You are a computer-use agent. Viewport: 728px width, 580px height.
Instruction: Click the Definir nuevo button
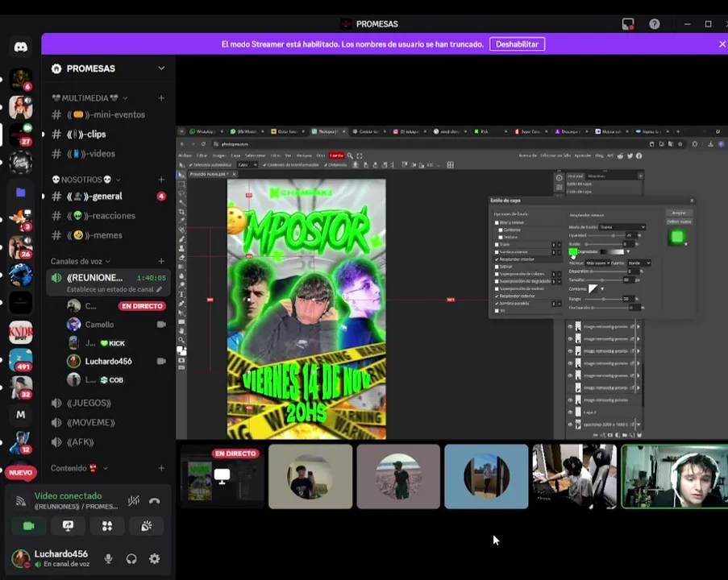(x=679, y=222)
